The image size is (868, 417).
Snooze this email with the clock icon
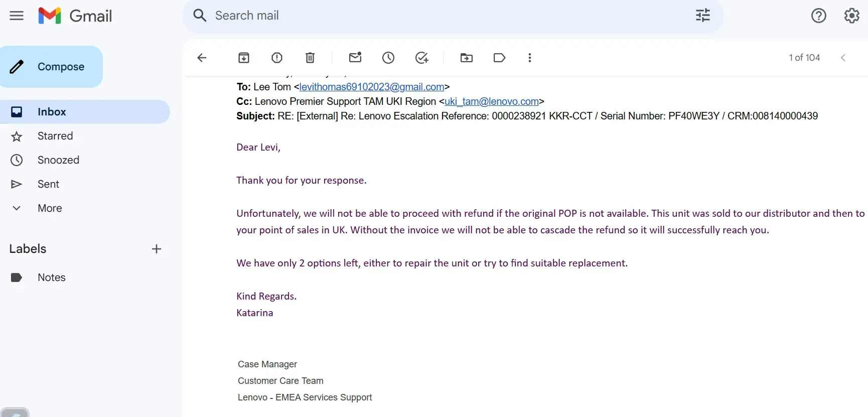[388, 58]
